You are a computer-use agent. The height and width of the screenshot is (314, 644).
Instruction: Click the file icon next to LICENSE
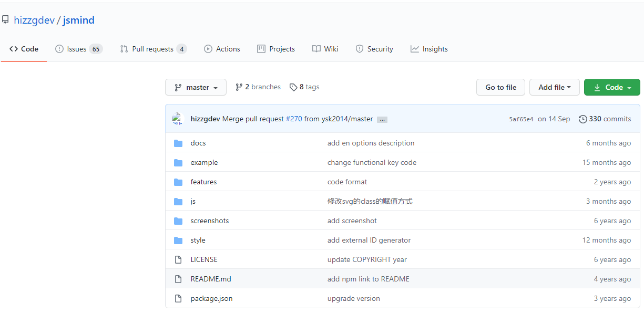pyautogui.click(x=178, y=260)
